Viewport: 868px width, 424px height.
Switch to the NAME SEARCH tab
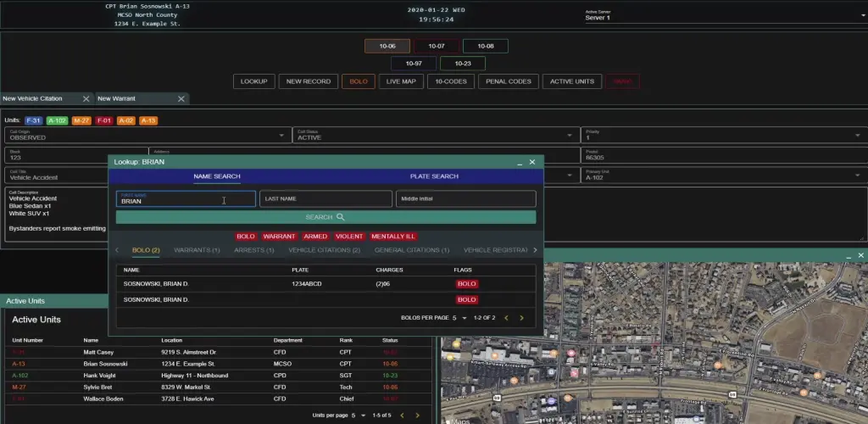217,176
